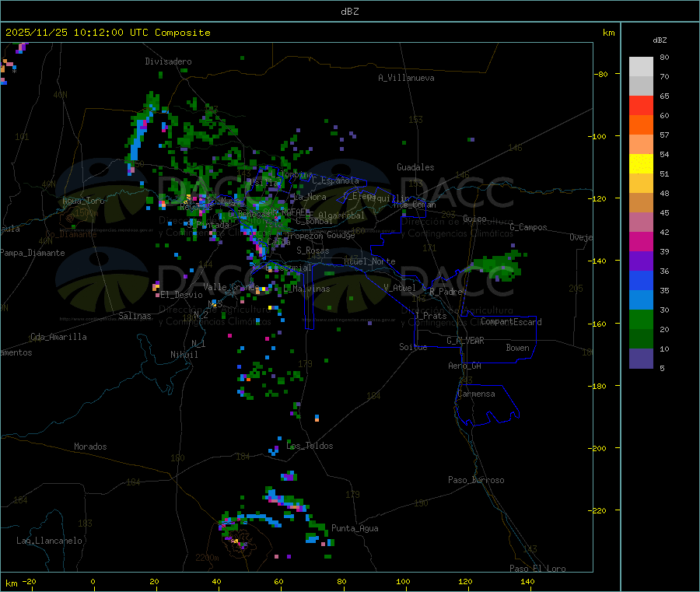The height and width of the screenshot is (592, 700).
Task: Click the green radar echo near Guico
Action: pos(499,267)
